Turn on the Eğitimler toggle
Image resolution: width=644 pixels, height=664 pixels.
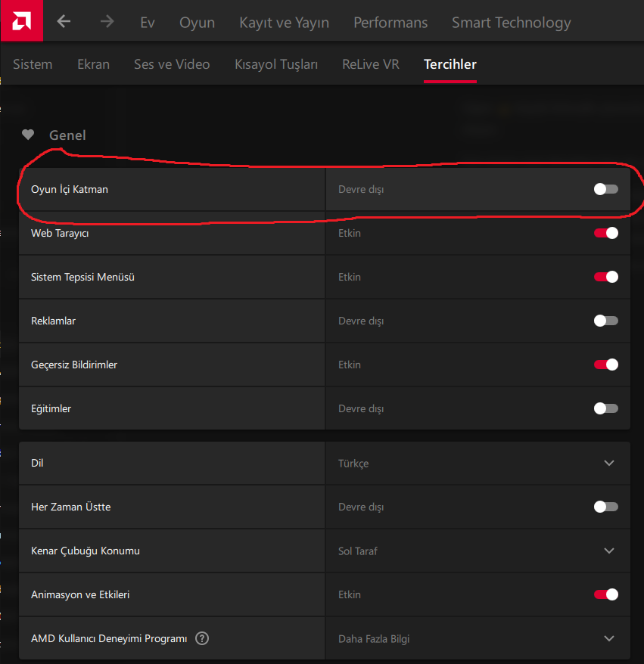coord(606,408)
